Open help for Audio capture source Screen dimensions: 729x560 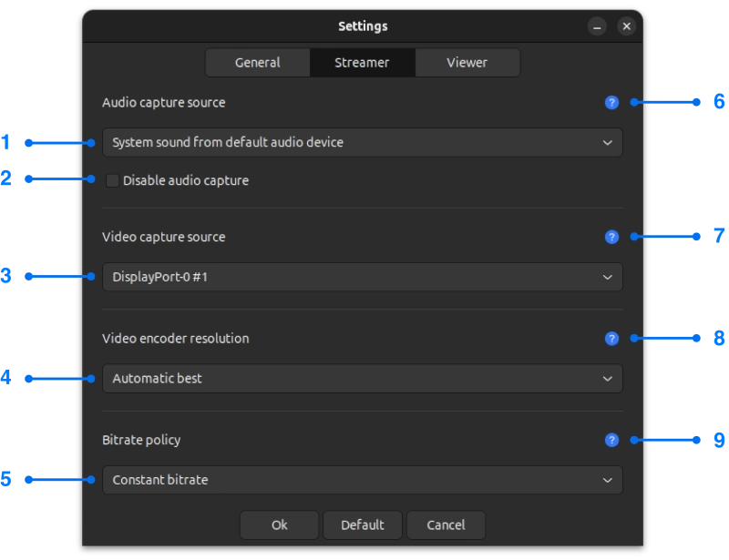pos(611,102)
